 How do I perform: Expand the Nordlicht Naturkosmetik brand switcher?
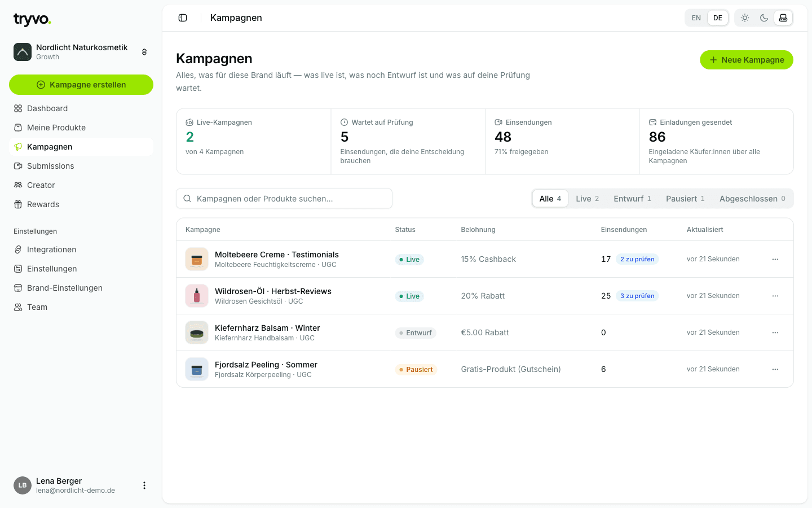81,52
